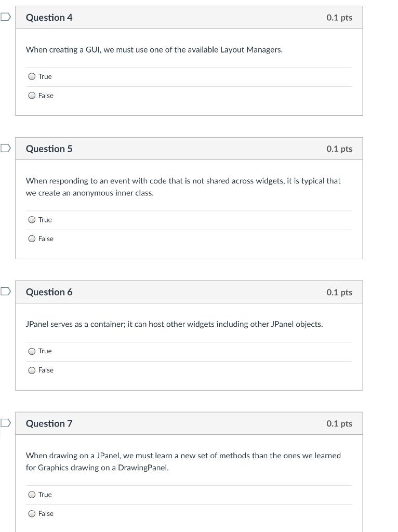Click the Question 6 header
This screenshot has height=532, width=398.
49,291
